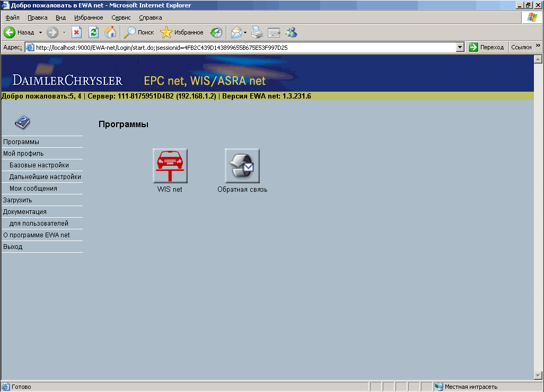Image resolution: width=544 pixels, height=392 pixels.
Task: Open the Сервис menu
Action: click(x=121, y=17)
